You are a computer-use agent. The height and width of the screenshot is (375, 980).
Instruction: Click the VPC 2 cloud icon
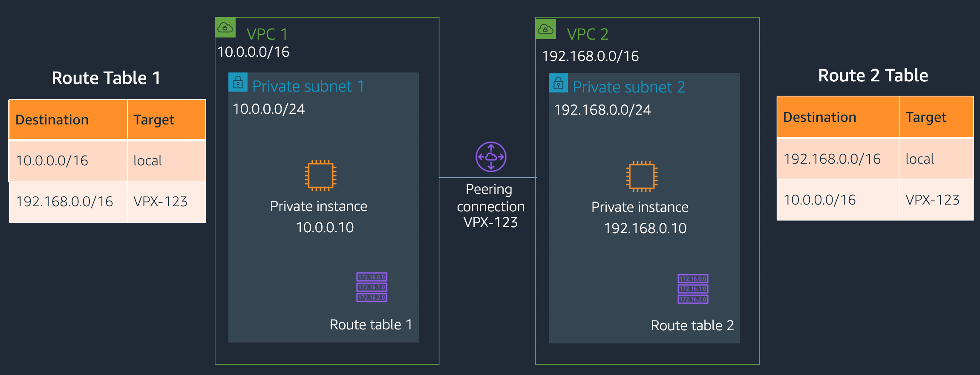546,29
